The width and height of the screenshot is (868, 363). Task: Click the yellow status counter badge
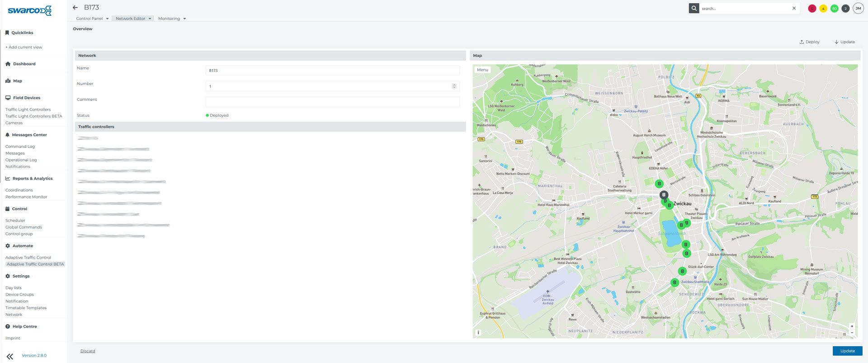(823, 9)
